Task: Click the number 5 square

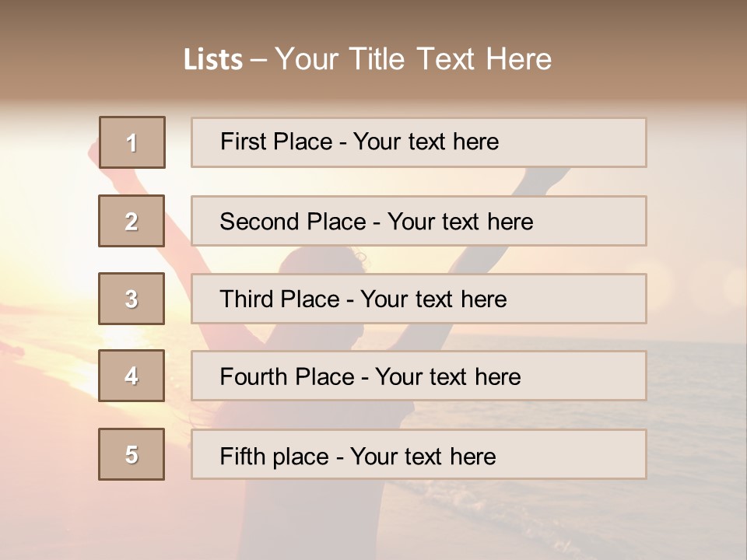Action: click(x=132, y=454)
